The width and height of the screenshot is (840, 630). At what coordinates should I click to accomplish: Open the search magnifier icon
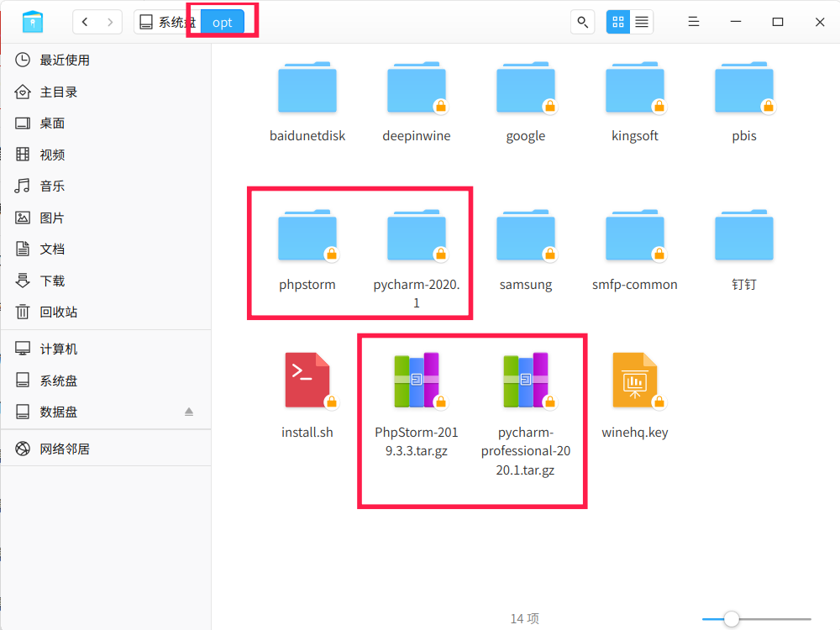coord(582,22)
